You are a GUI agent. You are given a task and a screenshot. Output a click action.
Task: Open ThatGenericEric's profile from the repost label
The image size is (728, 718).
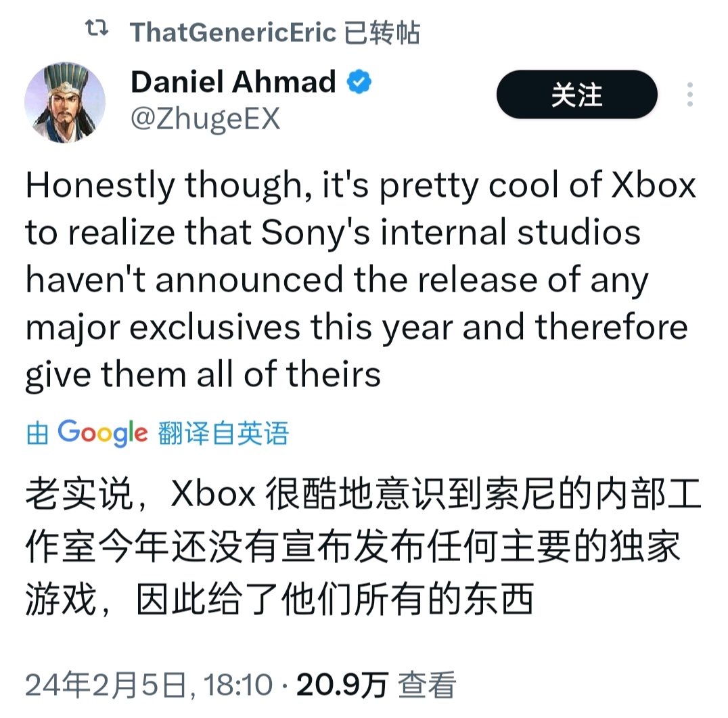pyautogui.click(x=233, y=32)
